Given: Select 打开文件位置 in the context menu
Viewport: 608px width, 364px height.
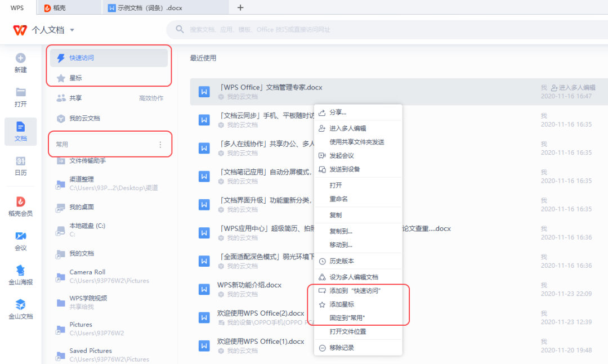Looking at the screenshot, I should (x=358, y=331).
